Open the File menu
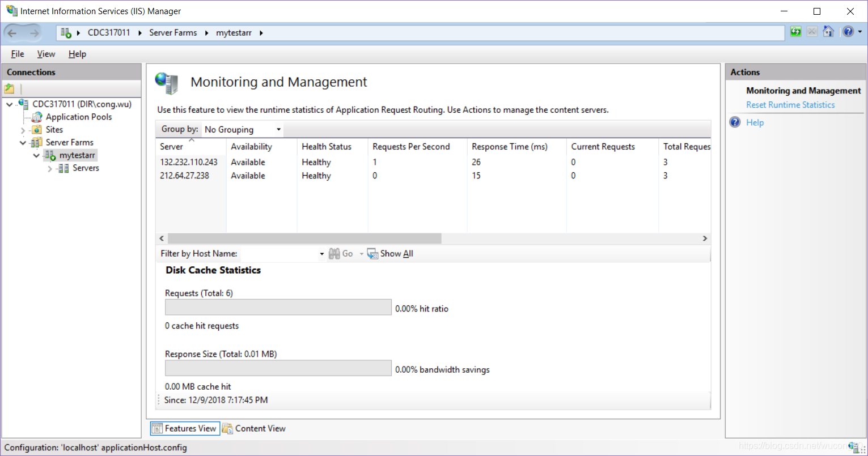 tap(18, 54)
